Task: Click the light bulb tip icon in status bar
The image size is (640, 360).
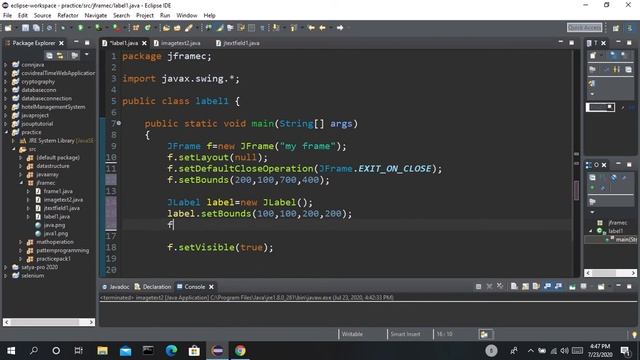Action: (x=634, y=334)
